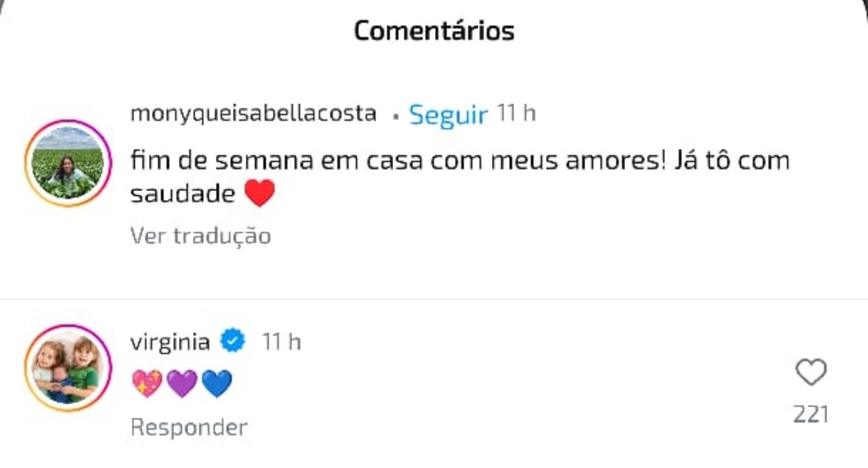
Task: Click the verified badge next to virginia
Action: click(232, 341)
